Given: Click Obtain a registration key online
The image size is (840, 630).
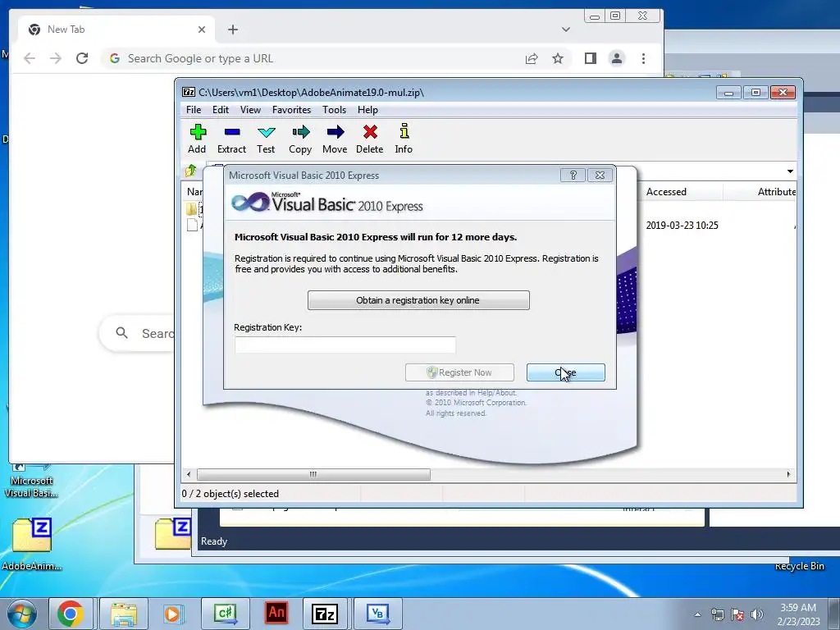Looking at the screenshot, I should [418, 300].
